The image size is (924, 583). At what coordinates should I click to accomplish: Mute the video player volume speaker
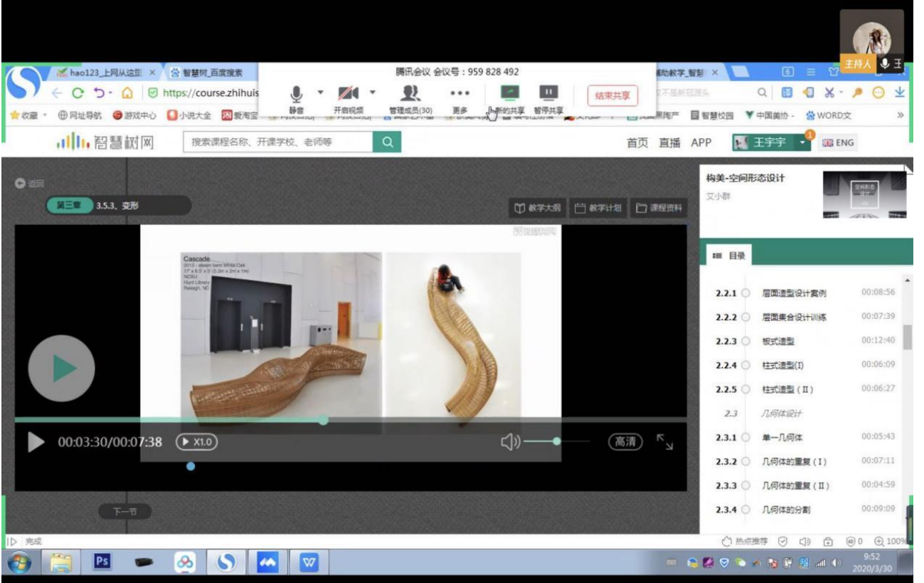point(510,442)
